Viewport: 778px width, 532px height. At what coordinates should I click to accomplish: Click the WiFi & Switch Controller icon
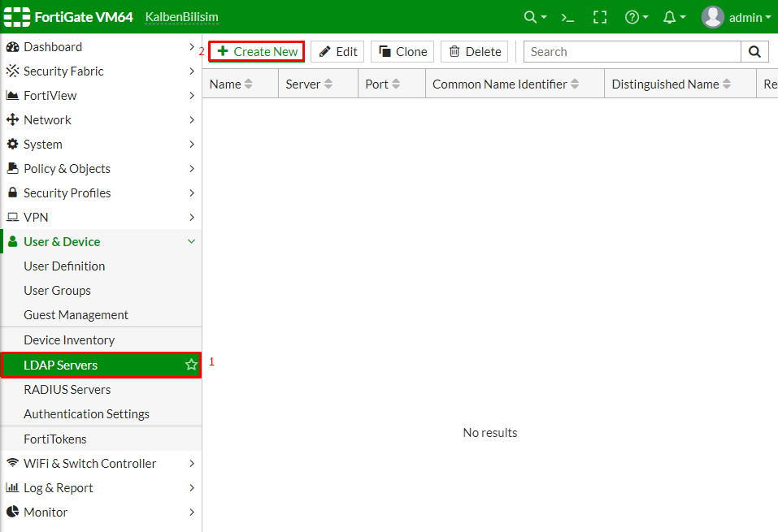[x=12, y=463]
